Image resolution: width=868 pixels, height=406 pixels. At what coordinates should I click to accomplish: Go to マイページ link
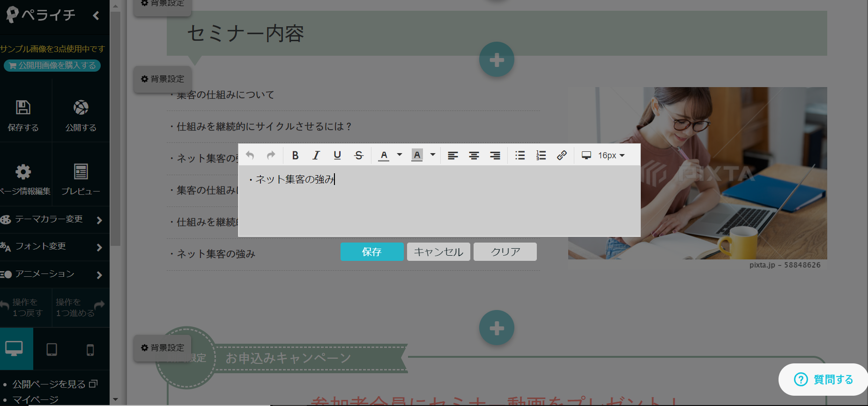36,399
